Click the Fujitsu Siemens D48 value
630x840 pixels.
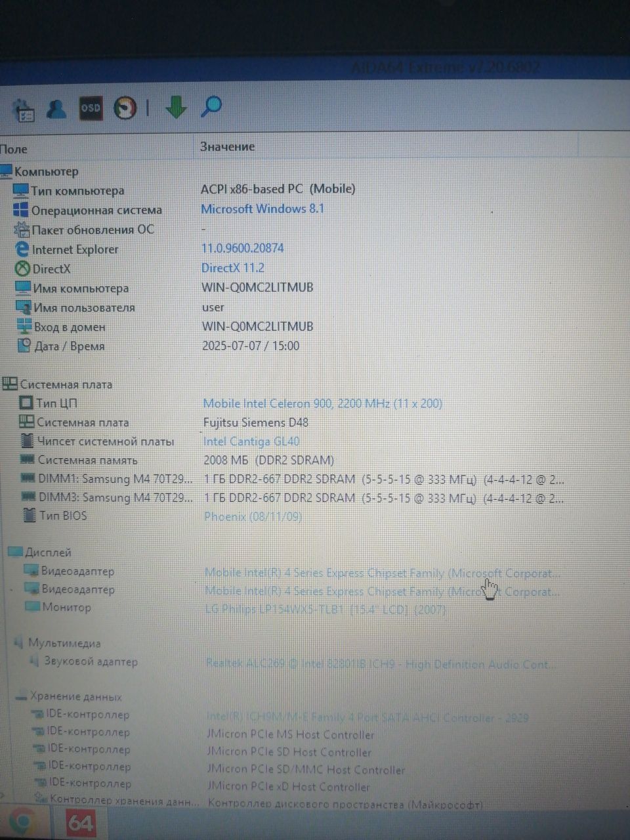coord(256,423)
